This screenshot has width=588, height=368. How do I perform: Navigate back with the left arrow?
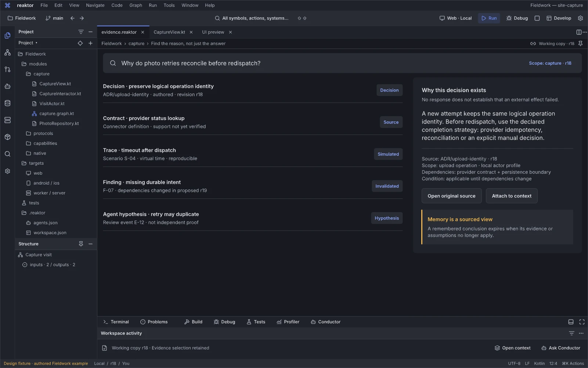(x=72, y=18)
